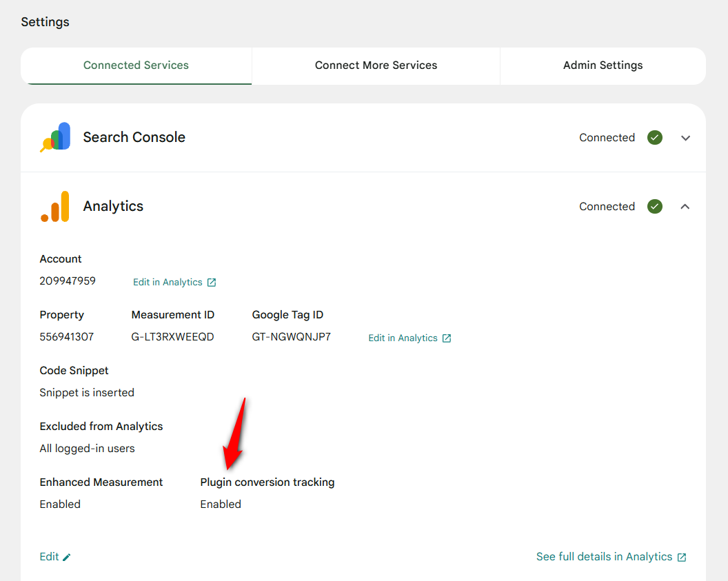Click Analytics green connected checkmark
The width and height of the screenshot is (728, 581).
coord(655,207)
